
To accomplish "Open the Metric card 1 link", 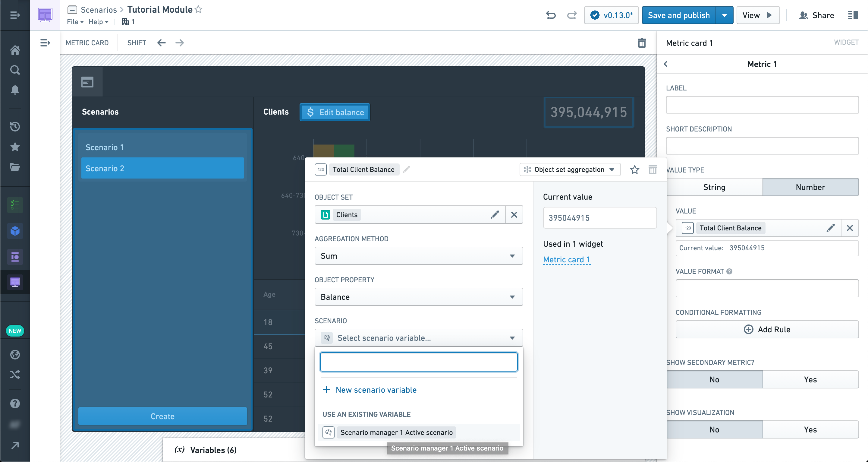I will [566, 260].
